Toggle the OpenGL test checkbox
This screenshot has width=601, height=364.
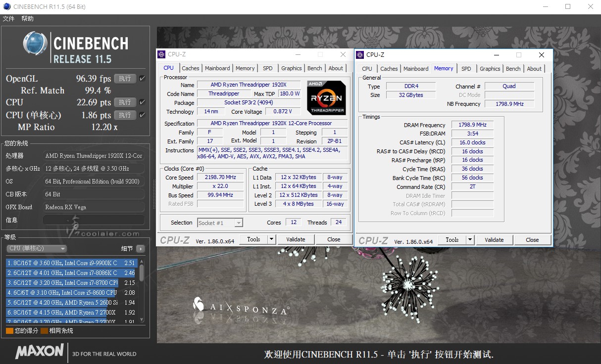[143, 79]
